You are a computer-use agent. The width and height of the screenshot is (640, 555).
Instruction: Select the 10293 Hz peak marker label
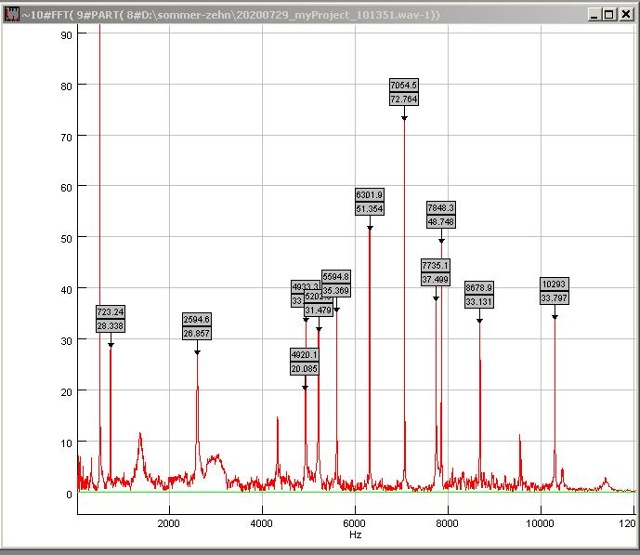(554, 291)
